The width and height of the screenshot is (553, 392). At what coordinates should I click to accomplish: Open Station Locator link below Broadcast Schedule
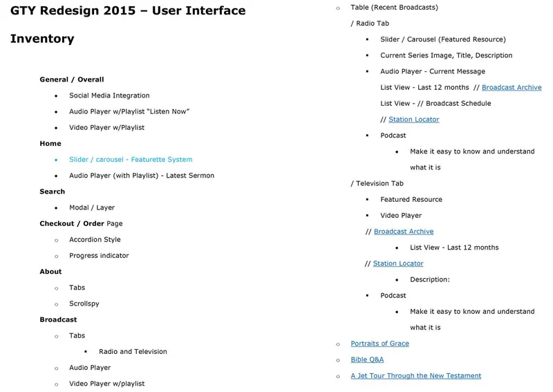pos(414,119)
